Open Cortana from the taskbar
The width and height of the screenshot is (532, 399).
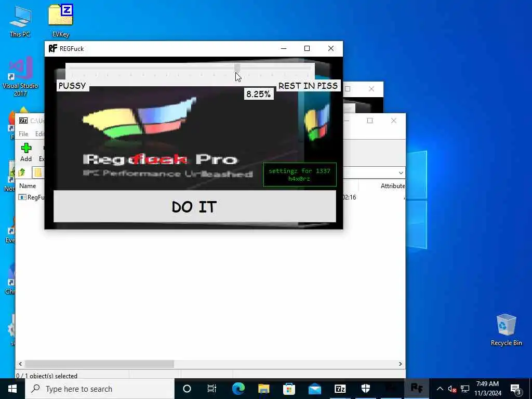coord(187,389)
